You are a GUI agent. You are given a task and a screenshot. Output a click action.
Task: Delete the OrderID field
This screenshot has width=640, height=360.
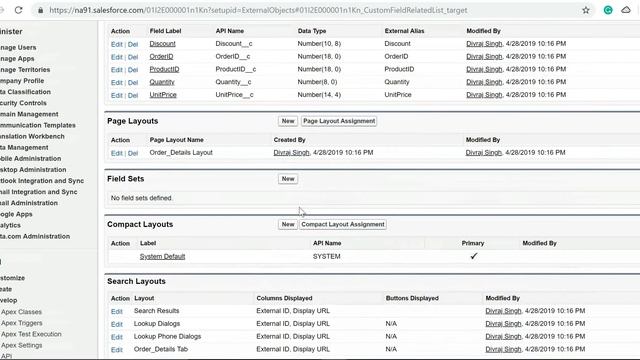[x=133, y=57]
